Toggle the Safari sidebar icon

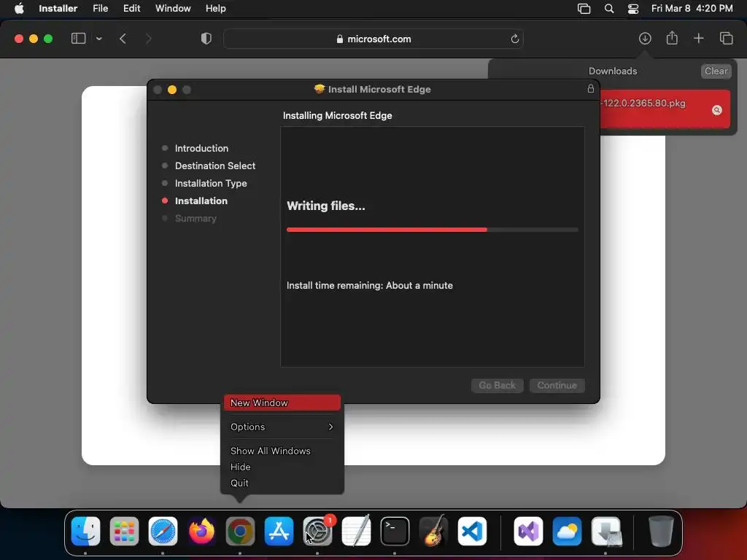(78, 39)
